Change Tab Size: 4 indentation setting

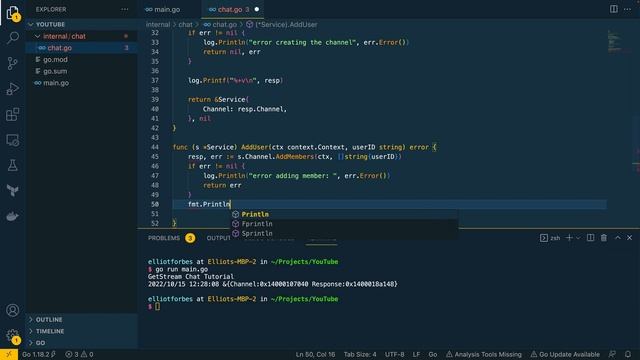pos(360,354)
